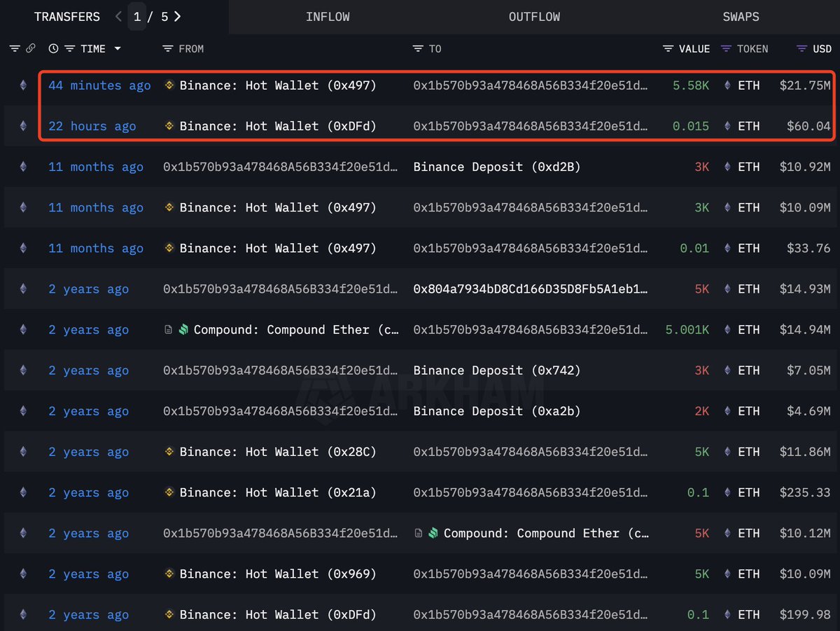Click the USD column filter icon
This screenshot has width=840, height=631.
coord(801,49)
